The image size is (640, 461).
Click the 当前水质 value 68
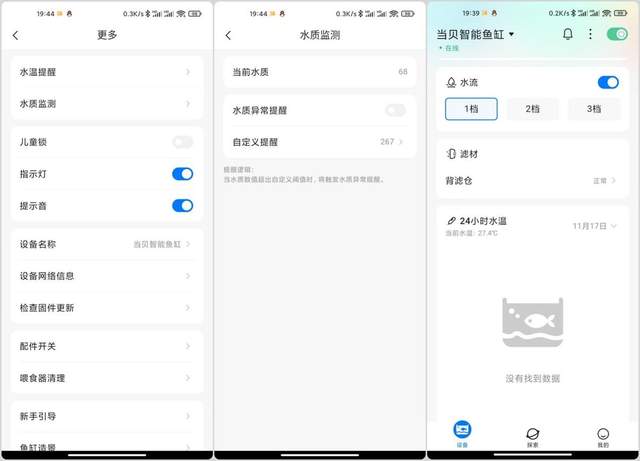point(402,72)
